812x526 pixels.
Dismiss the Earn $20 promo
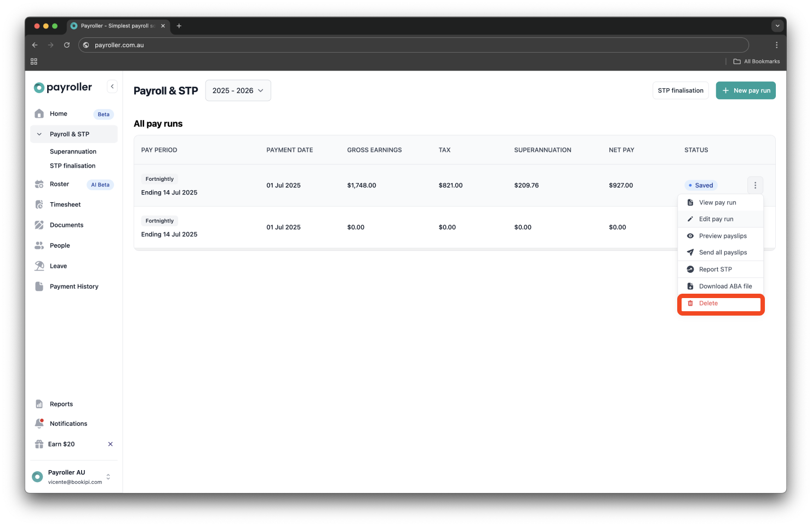[x=110, y=444]
